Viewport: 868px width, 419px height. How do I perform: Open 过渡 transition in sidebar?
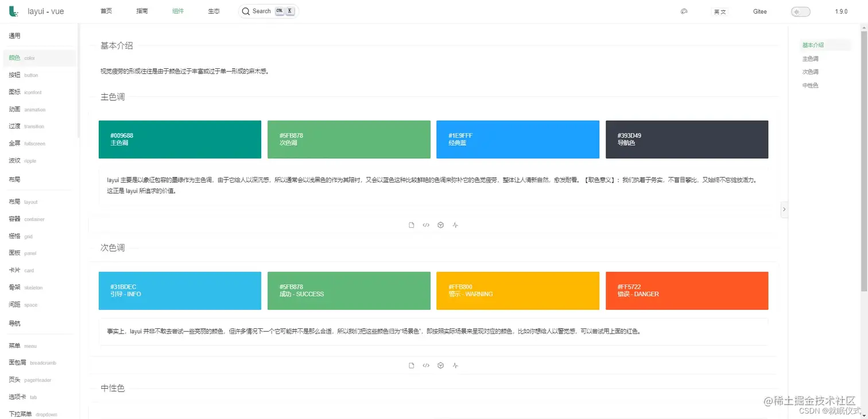tap(39, 126)
